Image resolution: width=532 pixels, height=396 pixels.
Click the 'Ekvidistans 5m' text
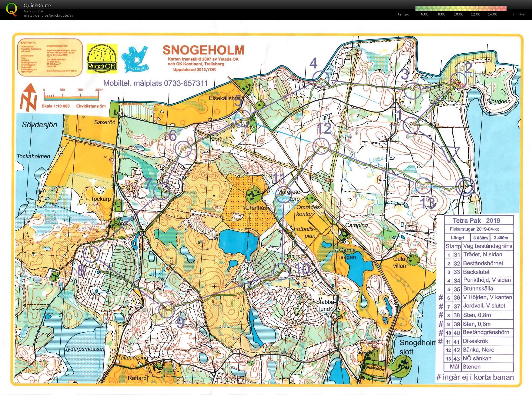point(91,106)
